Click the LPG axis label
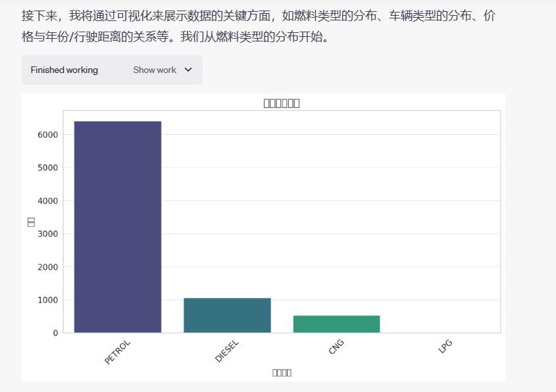This screenshot has height=392, width=556. click(445, 346)
